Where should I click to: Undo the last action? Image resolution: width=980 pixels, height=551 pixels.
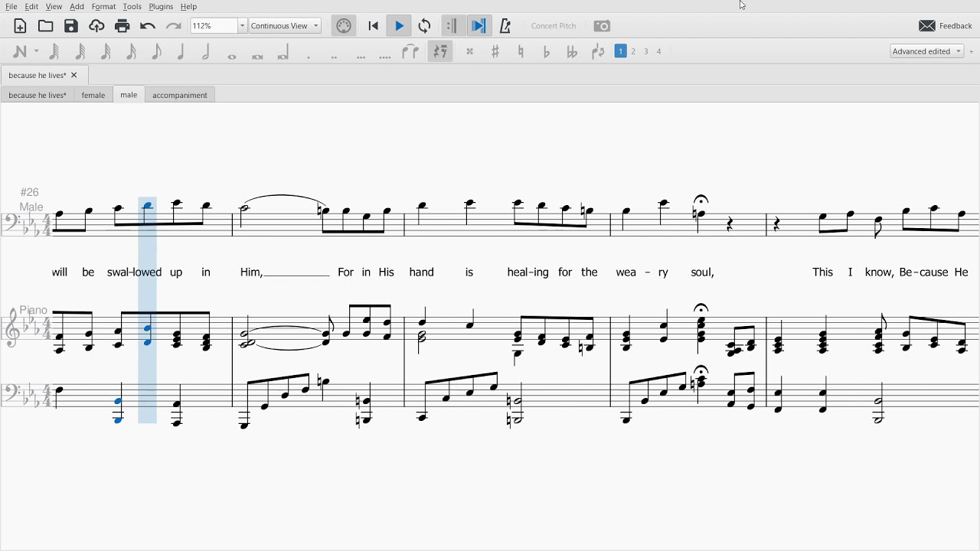[x=148, y=26]
